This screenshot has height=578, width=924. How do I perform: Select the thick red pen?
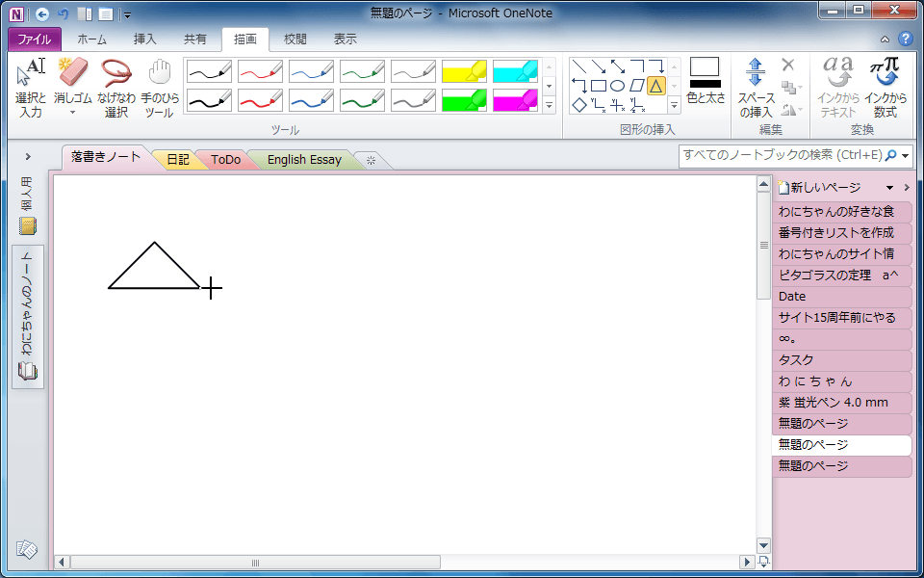point(260,100)
